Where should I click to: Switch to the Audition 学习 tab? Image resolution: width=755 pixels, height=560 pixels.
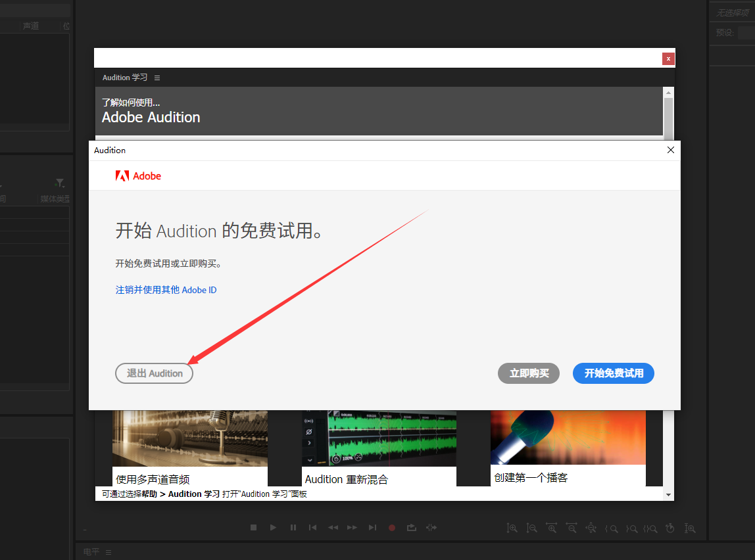124,77
